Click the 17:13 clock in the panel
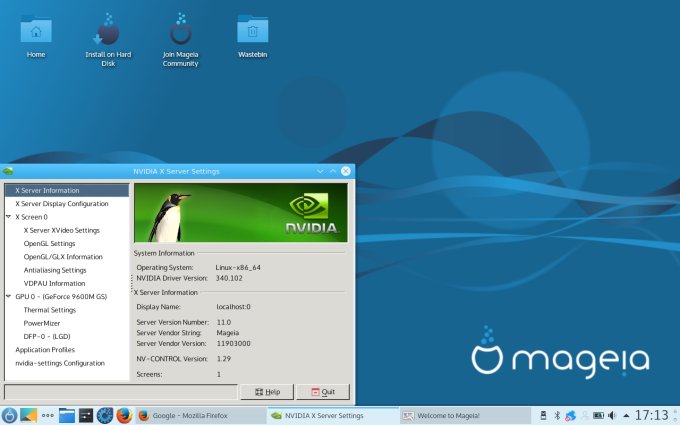The height and width of the screenshot is (425, 680). point(652,415)
